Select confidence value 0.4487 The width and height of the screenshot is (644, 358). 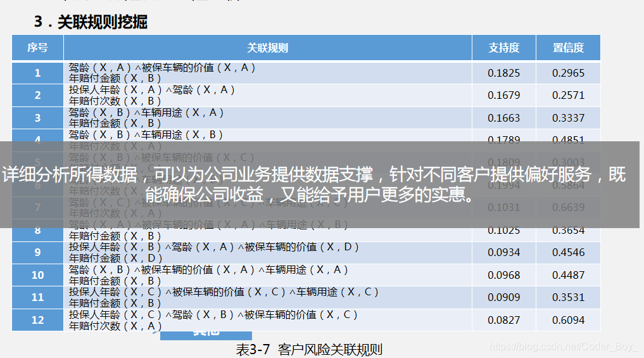(x=568, y=275)
